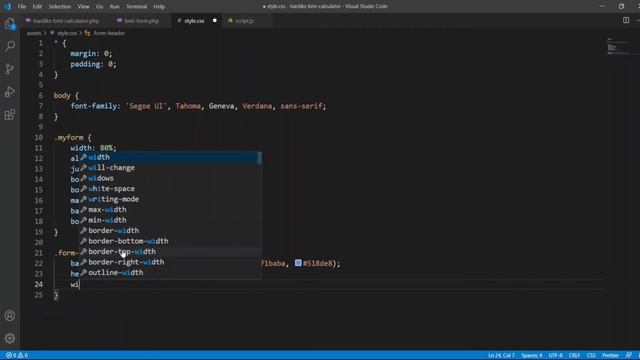Open the Go menu
Screen dimensions: 640x360
coord(100,7)
